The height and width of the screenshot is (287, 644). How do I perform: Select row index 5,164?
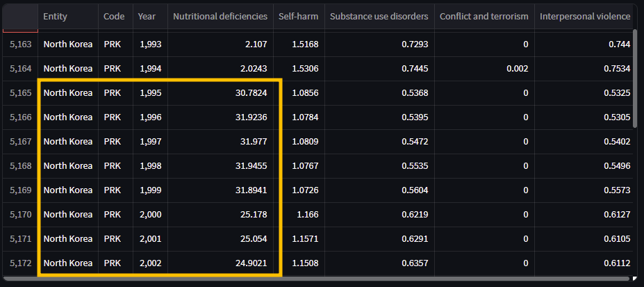[21, 69]
